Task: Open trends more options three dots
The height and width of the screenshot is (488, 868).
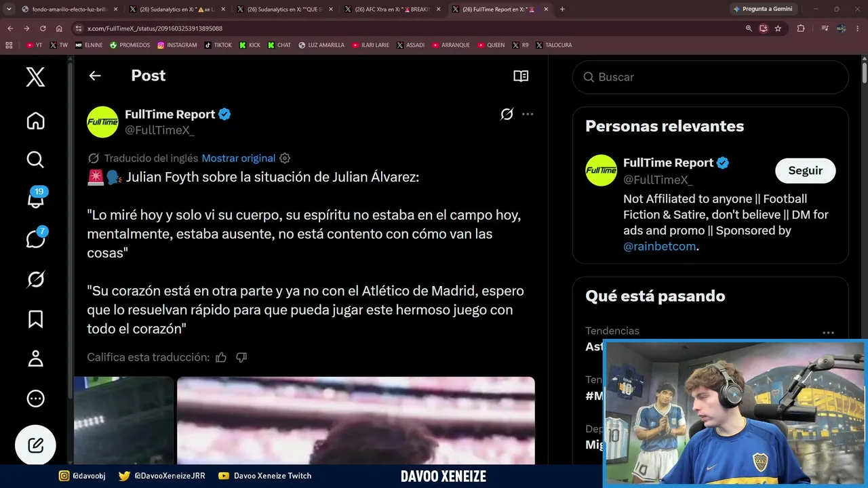Action: [x=828, y=333]
